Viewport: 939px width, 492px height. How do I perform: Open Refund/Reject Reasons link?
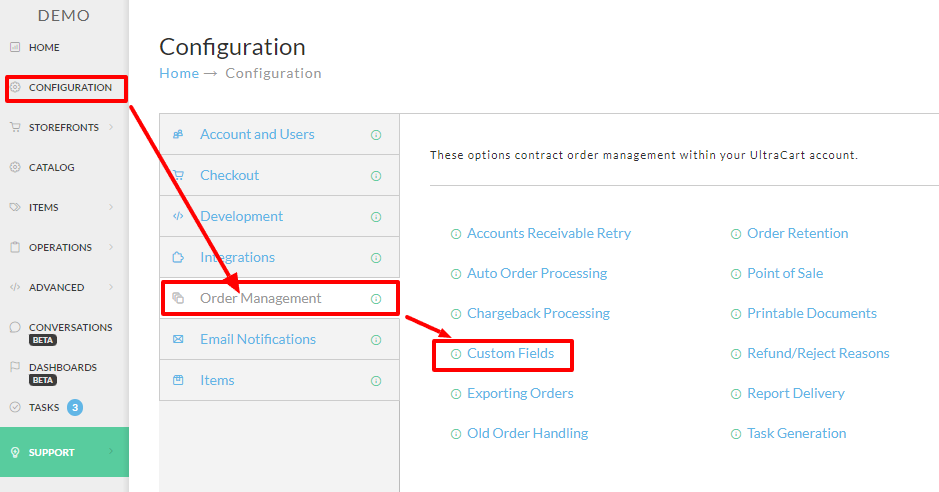pos(818,353)
